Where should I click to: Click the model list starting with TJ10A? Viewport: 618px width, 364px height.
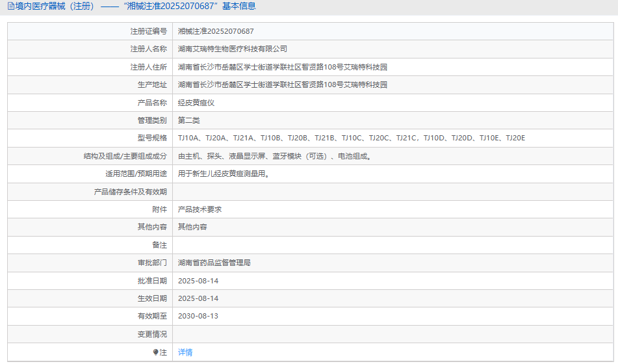click(351, 138)
